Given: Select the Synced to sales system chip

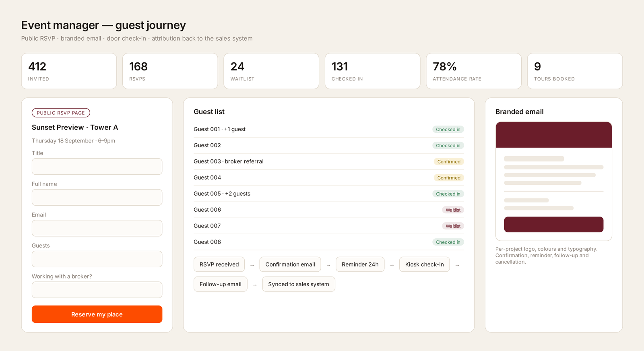Looking at the screenshot, I should click(299, 284).
